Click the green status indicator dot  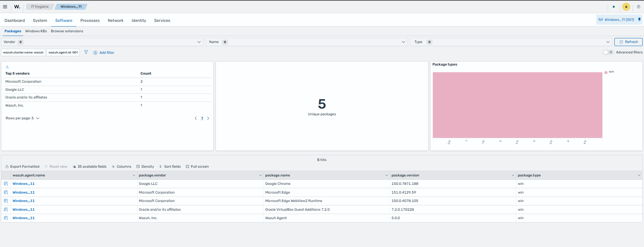pyautogui.click(x=614, y=7)
